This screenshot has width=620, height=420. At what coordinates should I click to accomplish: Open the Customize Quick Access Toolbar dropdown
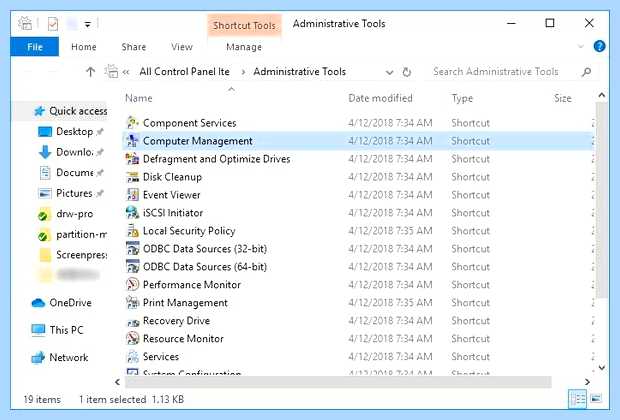(87, 25)
